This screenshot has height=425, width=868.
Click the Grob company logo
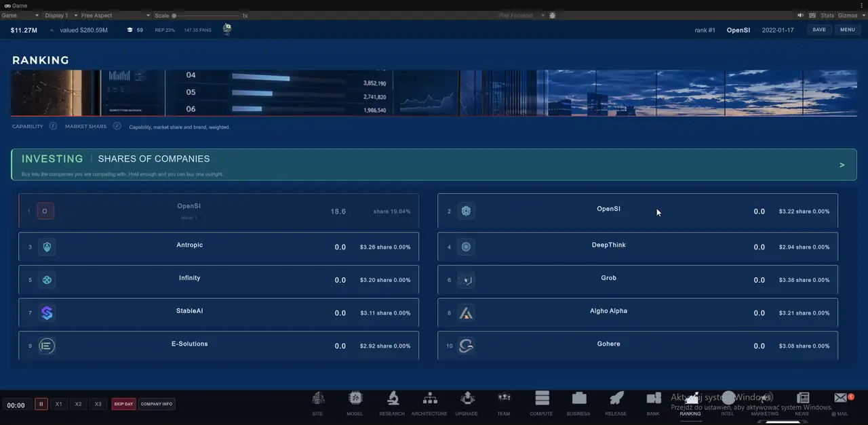[466, 280]
